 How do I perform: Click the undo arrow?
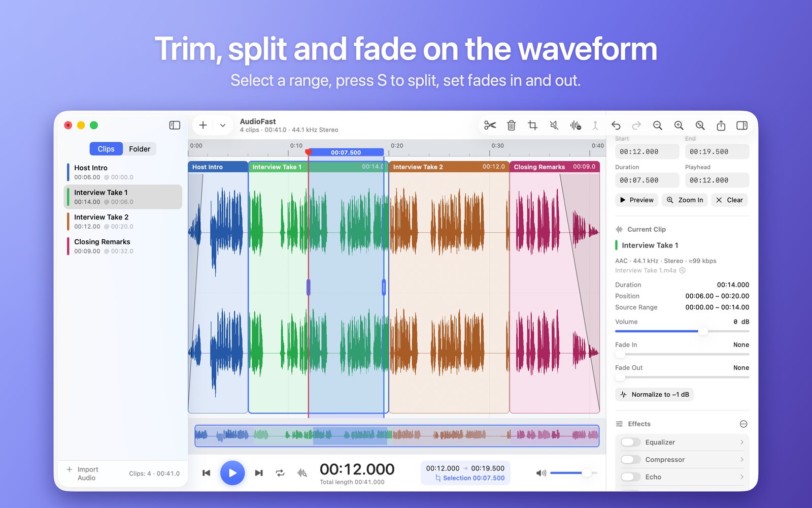[616, 125]
